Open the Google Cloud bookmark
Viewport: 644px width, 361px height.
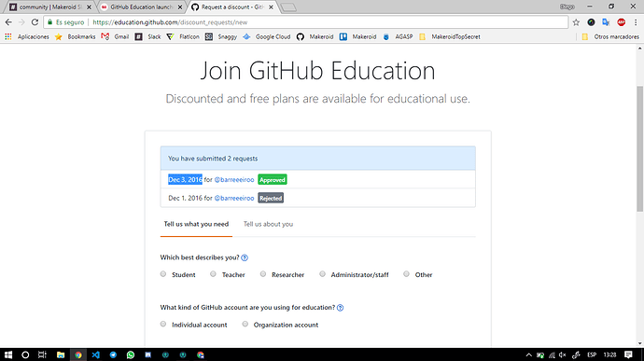pos(267,36)
